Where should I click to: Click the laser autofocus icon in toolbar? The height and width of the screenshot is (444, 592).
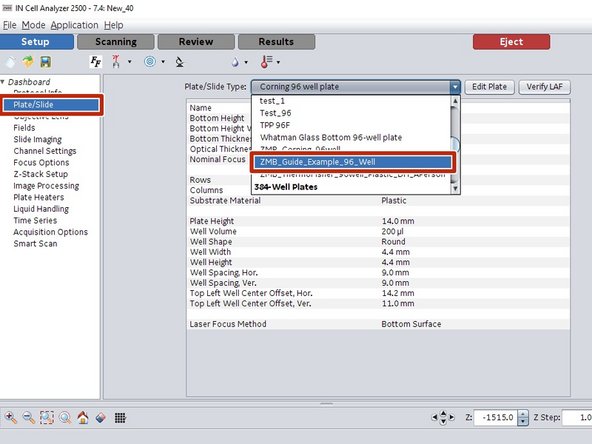116,62
